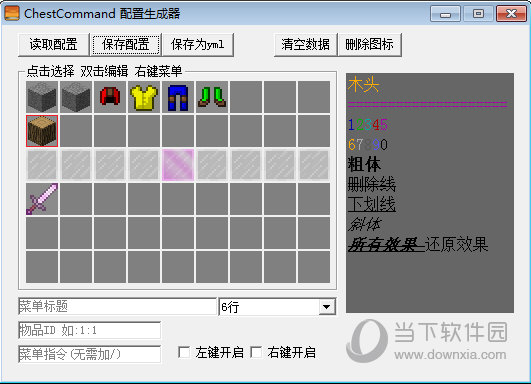Open the 6行 row count dropdown
The width and height of the screenshot is (531, 384).
pos(327,307)
